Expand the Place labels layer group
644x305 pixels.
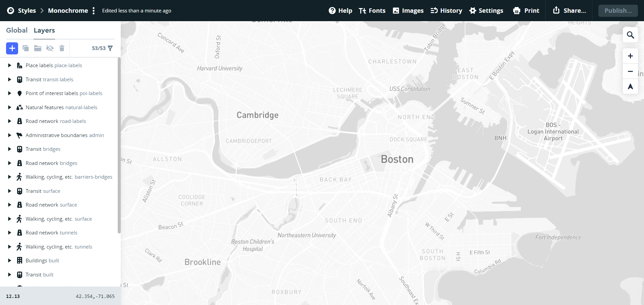9,66
